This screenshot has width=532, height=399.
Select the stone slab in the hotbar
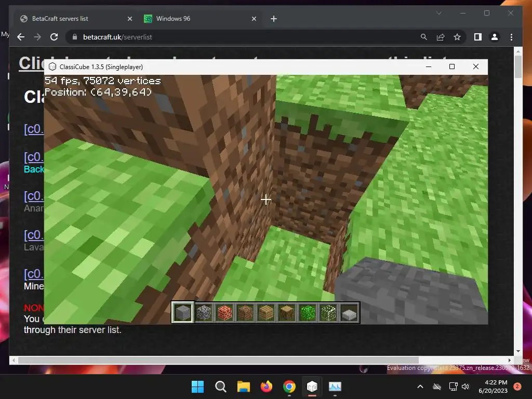click(349, 312)
